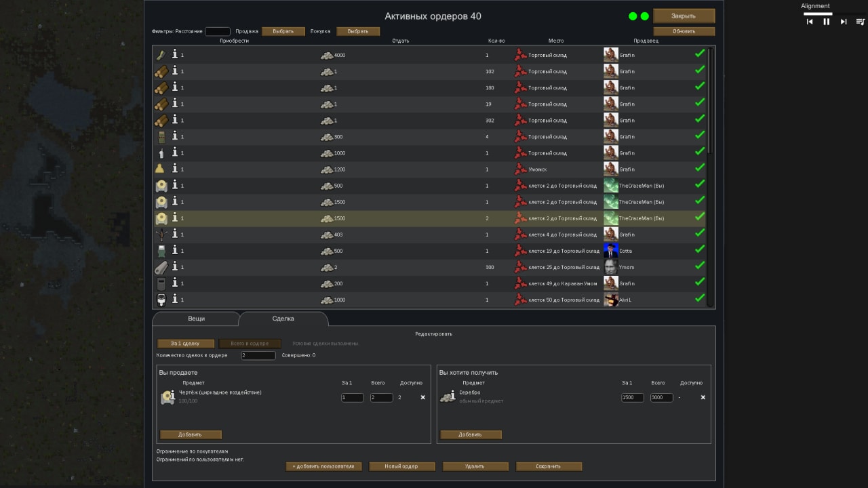
Task: Click the blueprint icon beside Чертёж in sell panel
Action: [167, 397]
